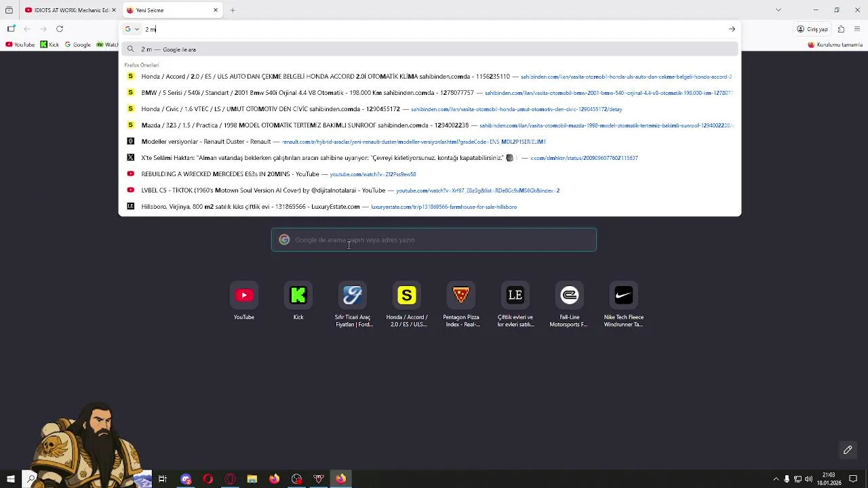
Task: Click the volume speaker tray icon
Action: (808, 479)
